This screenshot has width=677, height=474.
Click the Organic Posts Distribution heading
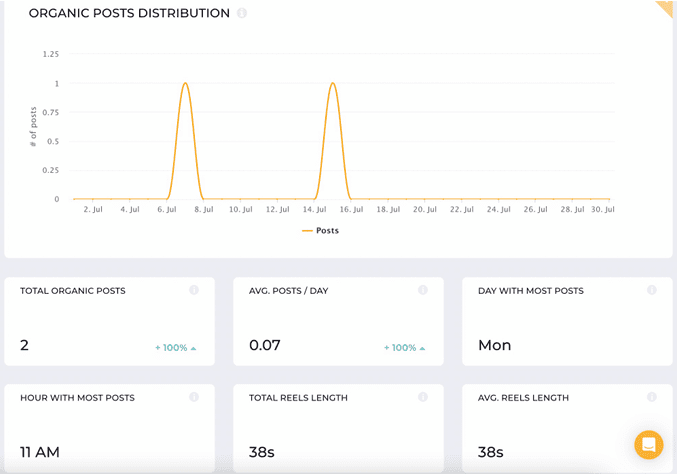[x=129, y=14]
